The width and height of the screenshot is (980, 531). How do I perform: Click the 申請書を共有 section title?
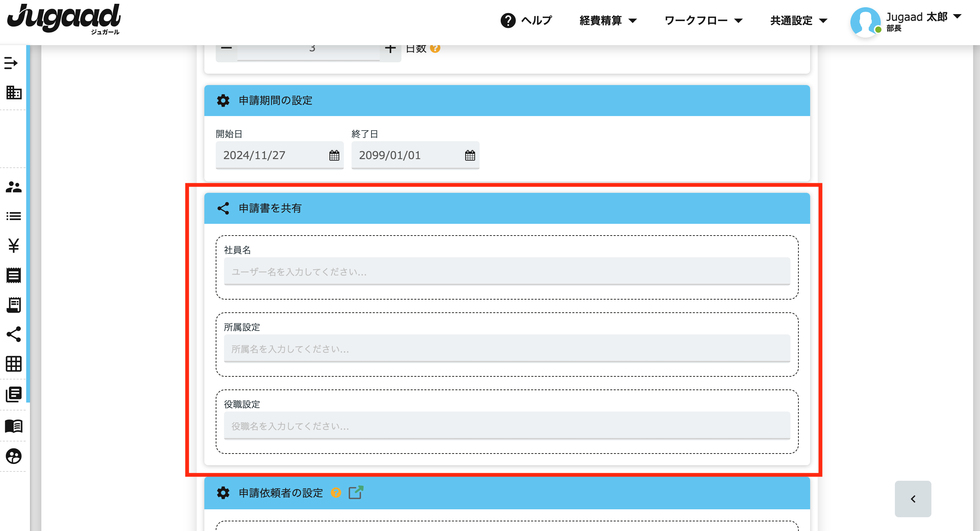tap(270, 208)
